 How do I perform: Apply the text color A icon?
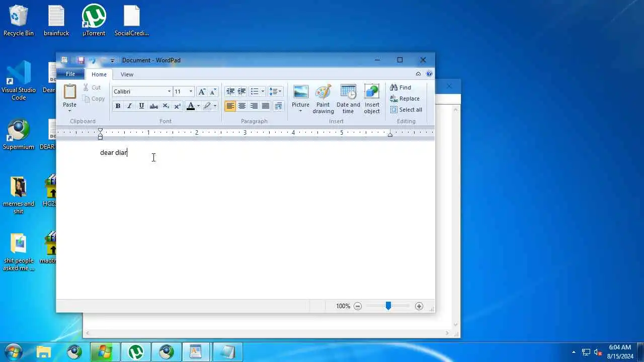pyautogui.click(x=190, y=106)
